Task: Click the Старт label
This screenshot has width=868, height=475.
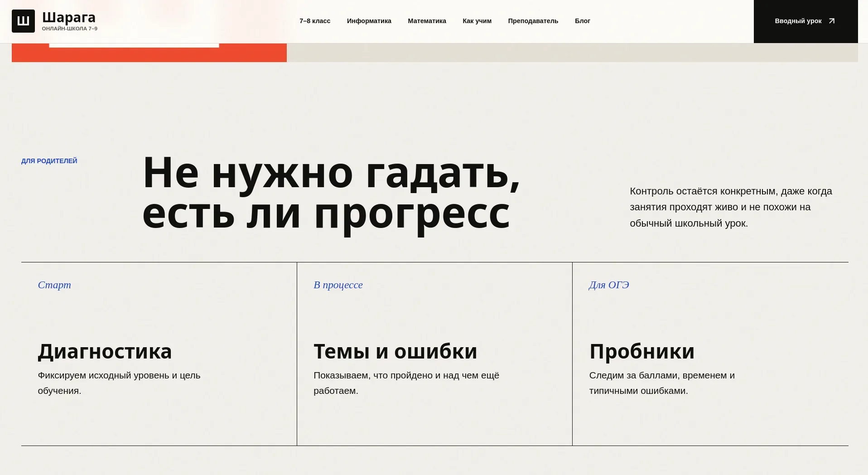Action: pos(54,285)
